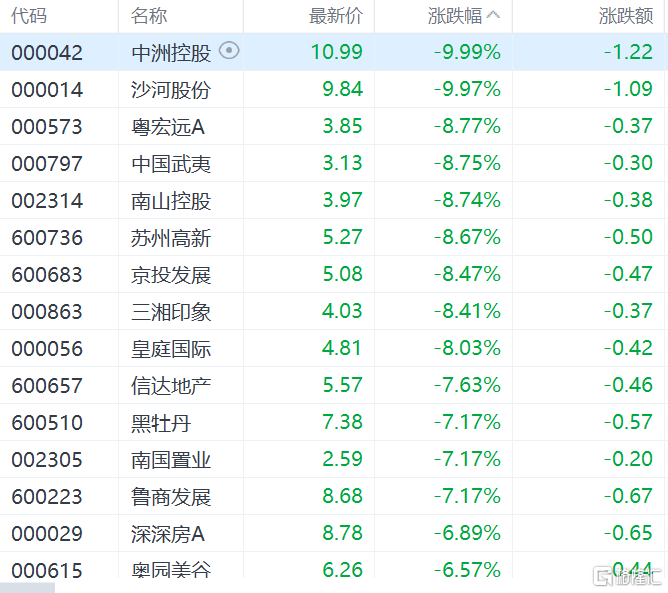Screen dimensions: 668x593
Task: Open stock name 中洲控股
Action: [x=171, y=53]
